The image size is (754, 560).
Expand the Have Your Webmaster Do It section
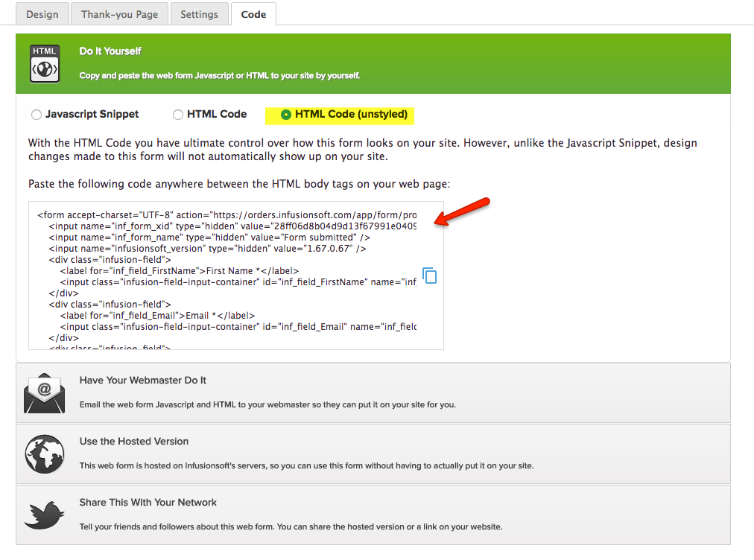[x=143, y=381]
